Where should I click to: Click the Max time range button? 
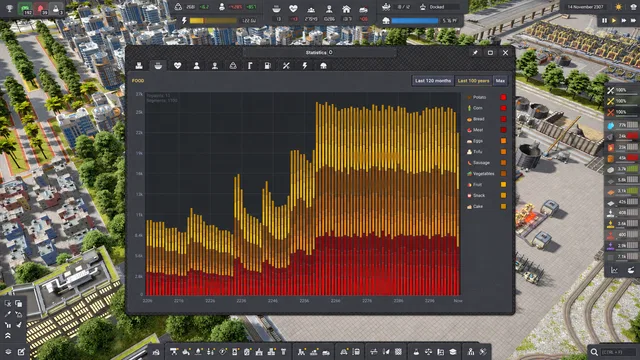500,81
